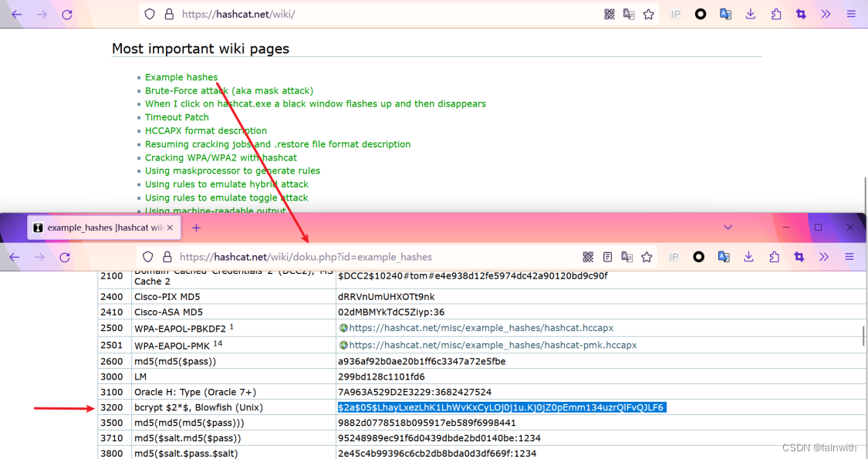Screen dimensions: 868x459
Task: Click hash '7A963A529D2E3229:3682427524'
Action: pos(414,392)
